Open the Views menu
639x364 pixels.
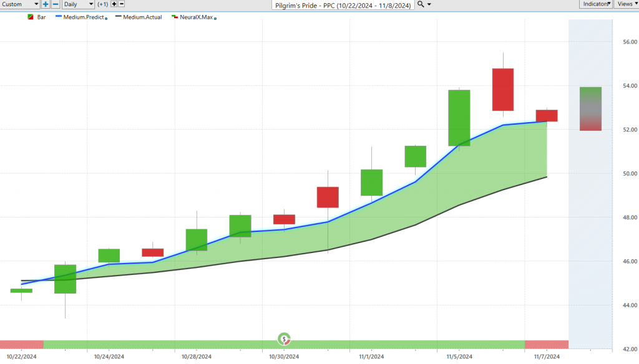(626, 4)
